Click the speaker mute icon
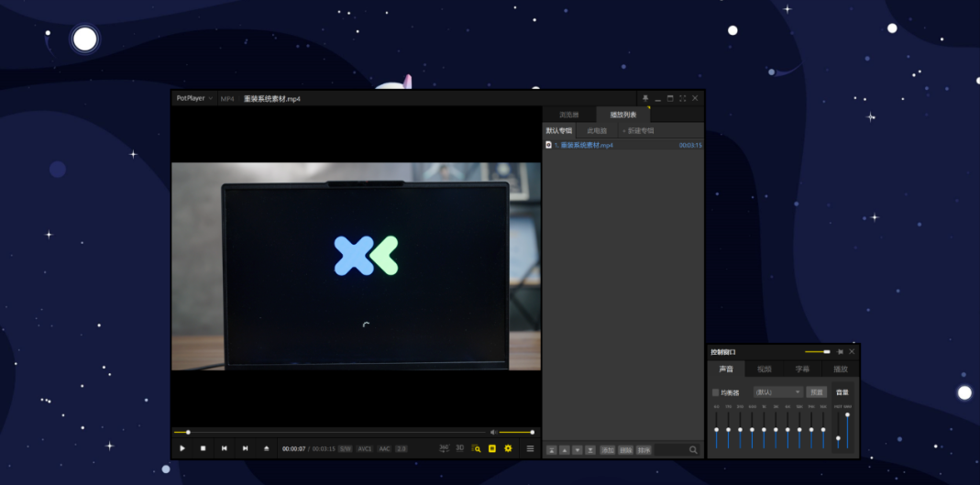The height and width of the screenshot is (485, 980). click(493, 432)
